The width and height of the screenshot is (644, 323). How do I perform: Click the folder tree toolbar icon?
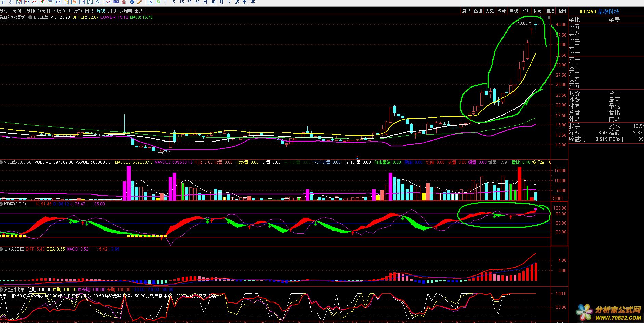66,2
